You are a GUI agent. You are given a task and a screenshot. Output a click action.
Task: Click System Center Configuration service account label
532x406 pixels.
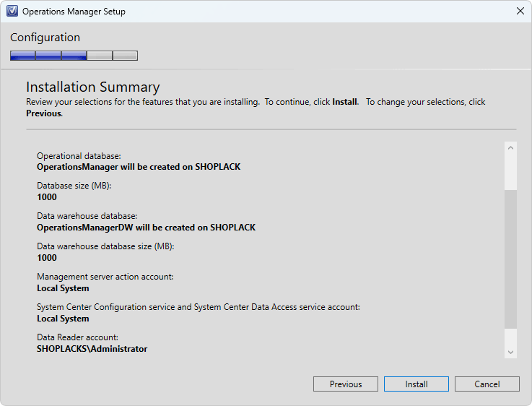click(x=199, y=307)
